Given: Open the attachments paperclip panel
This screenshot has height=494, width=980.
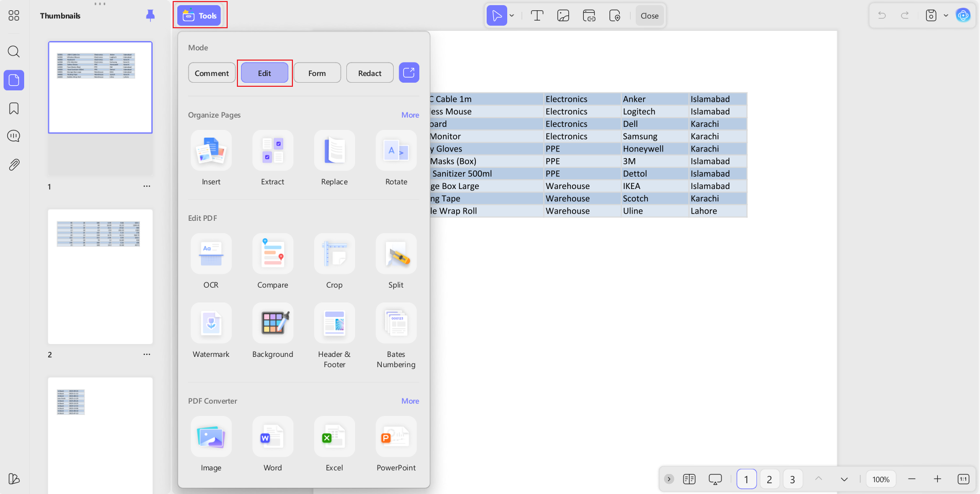Looking at the screenshot, I should (x=14, y=165).
